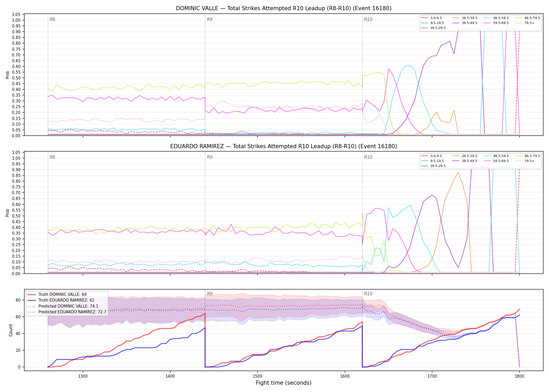This screenshot has width=549, height=392.
Task: Select the 9.5-19.5 legend entry in Valle chart
Action: tap(432, 23)
